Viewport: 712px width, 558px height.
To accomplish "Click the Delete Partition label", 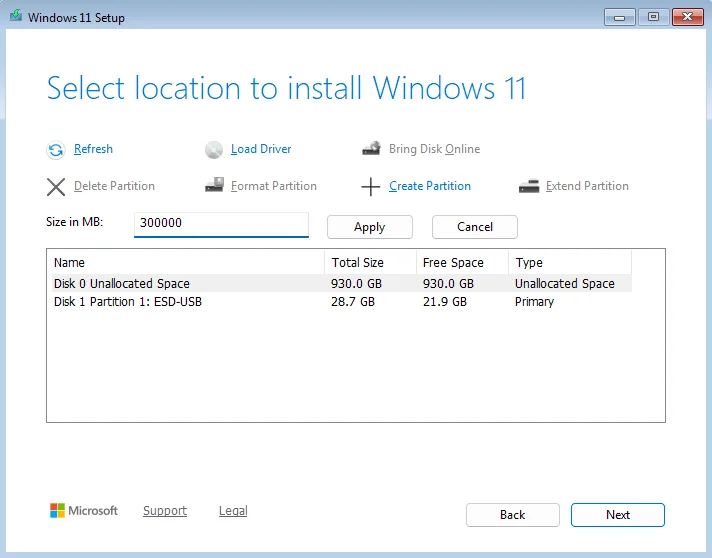I will [x=114, y=186].
